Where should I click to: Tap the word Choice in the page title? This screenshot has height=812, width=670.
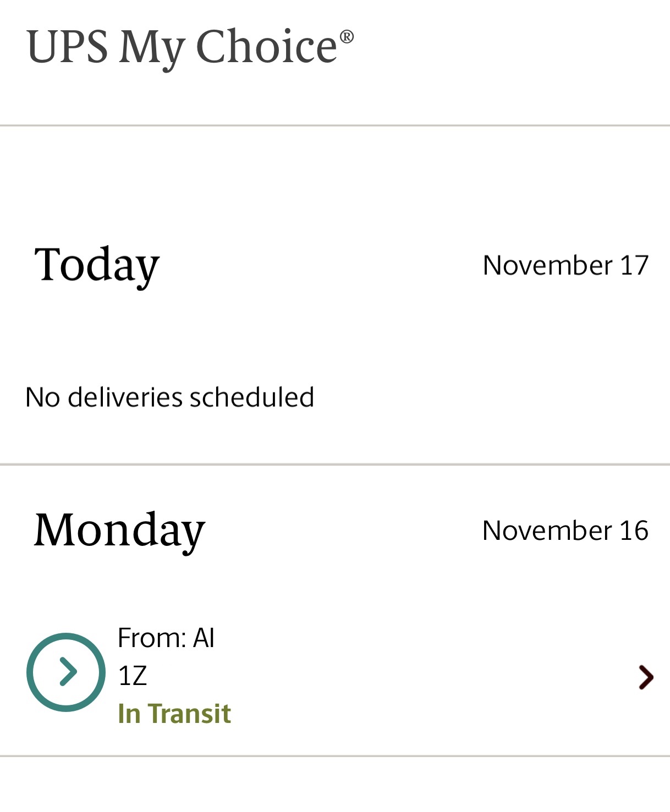click(266, 47)
